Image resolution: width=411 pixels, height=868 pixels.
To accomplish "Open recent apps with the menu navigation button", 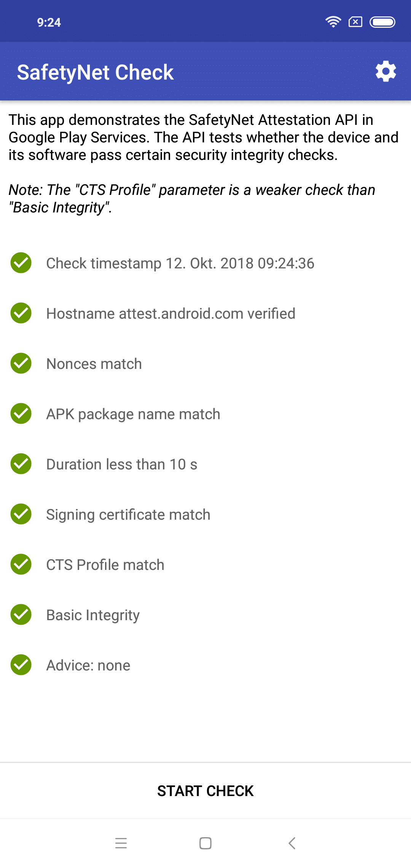I will tap(121, 843).
